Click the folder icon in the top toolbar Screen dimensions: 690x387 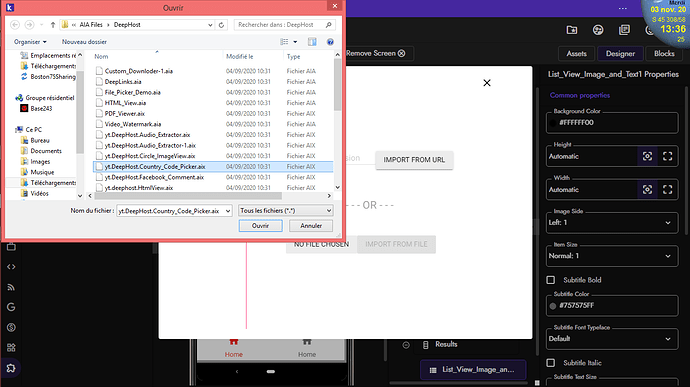[572, 30]
